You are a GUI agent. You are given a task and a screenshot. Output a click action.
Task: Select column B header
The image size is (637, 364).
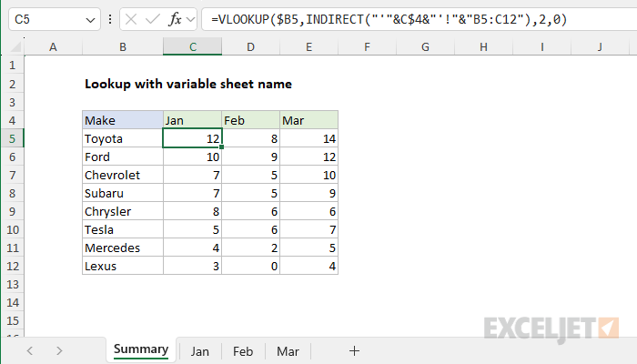point(123,47)
